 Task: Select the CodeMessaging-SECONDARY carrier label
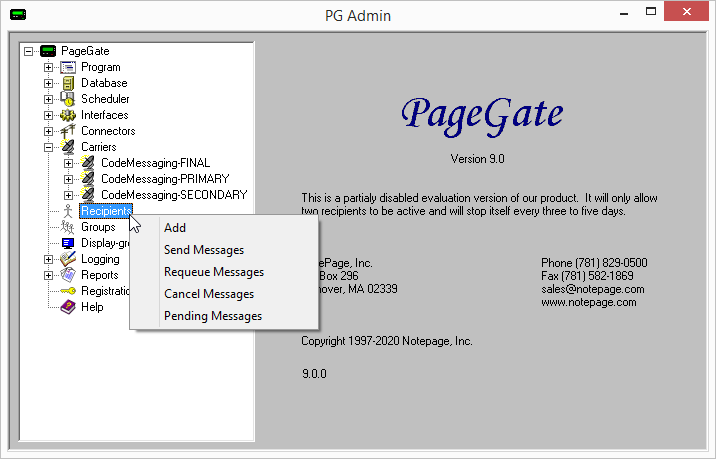coord(174,195)
